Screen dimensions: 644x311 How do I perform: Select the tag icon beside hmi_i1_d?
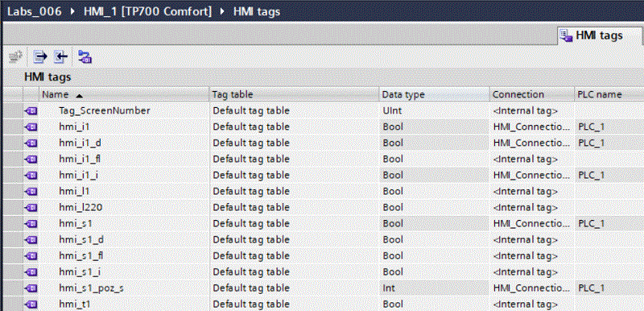click(x=31, y=143)
